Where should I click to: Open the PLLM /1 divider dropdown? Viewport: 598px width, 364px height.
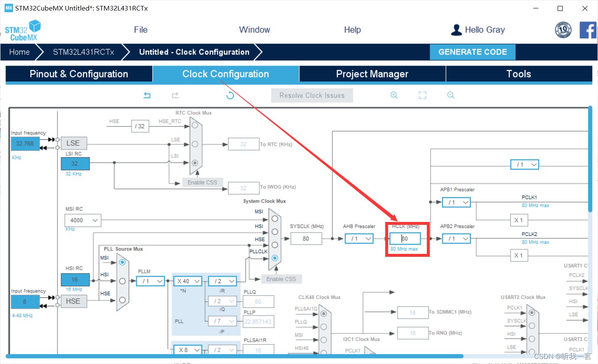coord(151,281)
